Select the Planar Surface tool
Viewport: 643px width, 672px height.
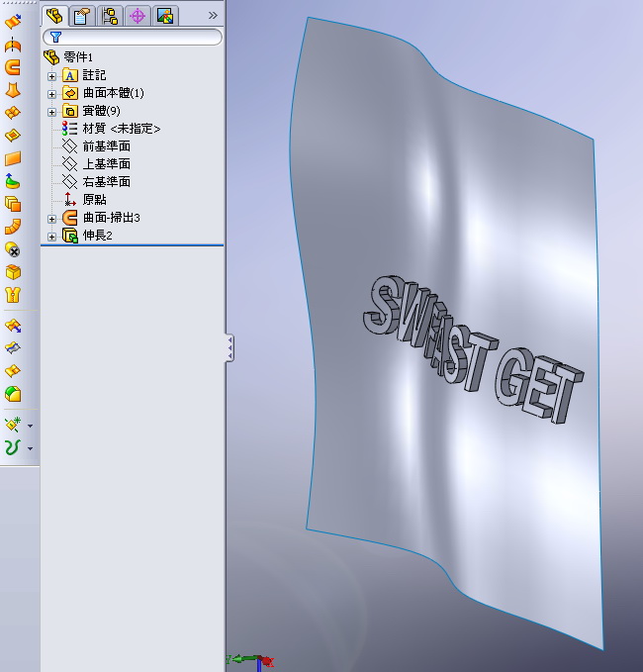[13, 158]
